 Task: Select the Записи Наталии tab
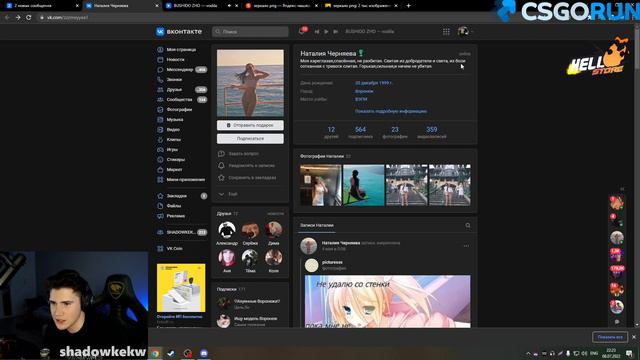pyautogui.click(x=317, y=225)
